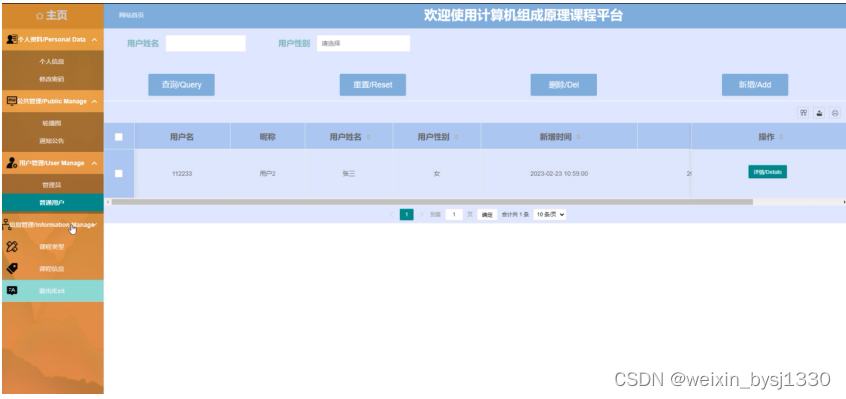Click the 查询/Query button
This screenshot has width=846, height=399.
point(181,85)
